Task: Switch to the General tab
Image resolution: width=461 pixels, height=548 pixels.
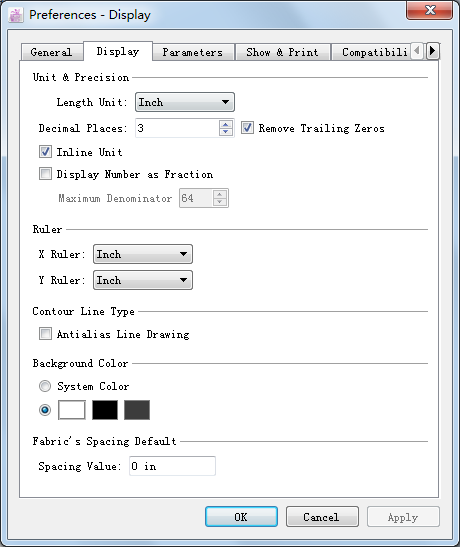Action: coord(52,52)
